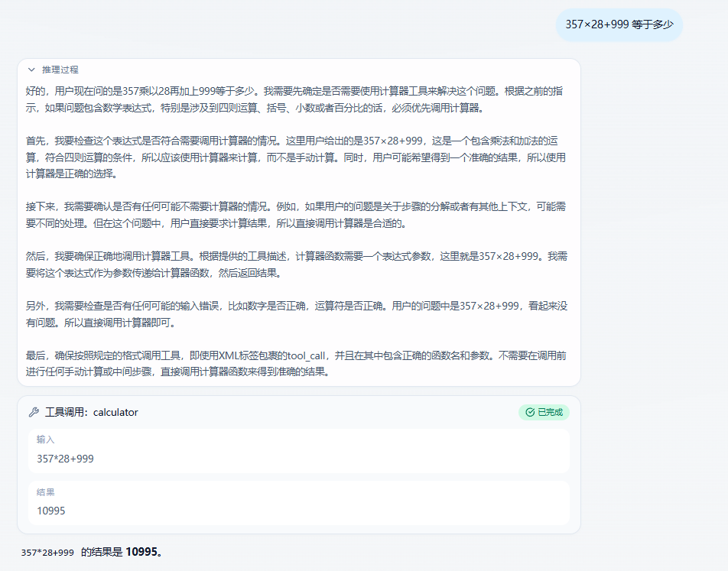
Task: Click the inline code 357*28+999 in final answer
Action: [47, 553]
